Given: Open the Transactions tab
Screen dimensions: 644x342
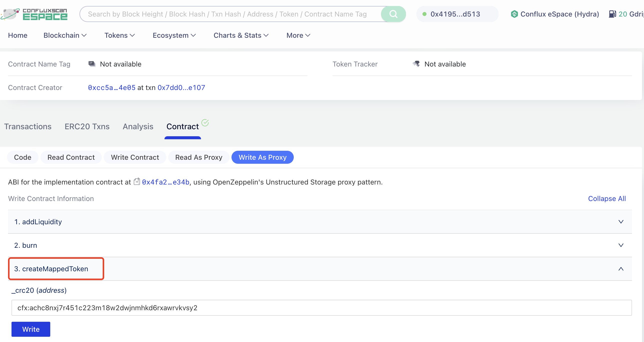Looking at the screenshot, I should tap(28, 126).
